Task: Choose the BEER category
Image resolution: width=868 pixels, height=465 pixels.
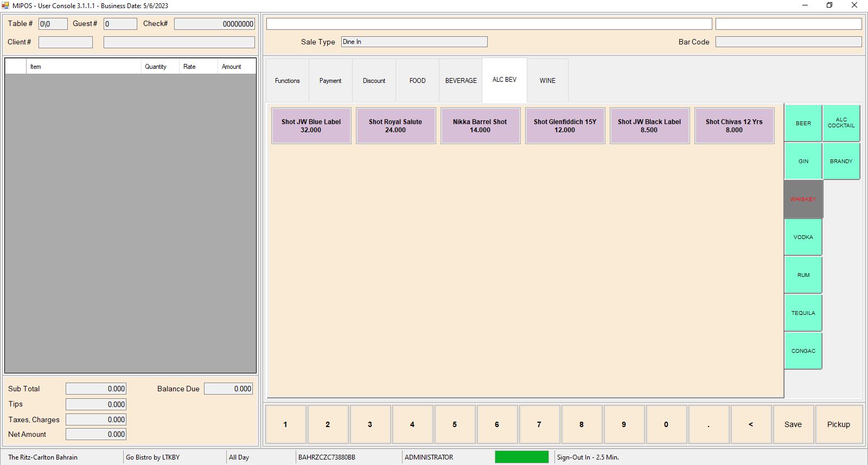Action: 803,123
